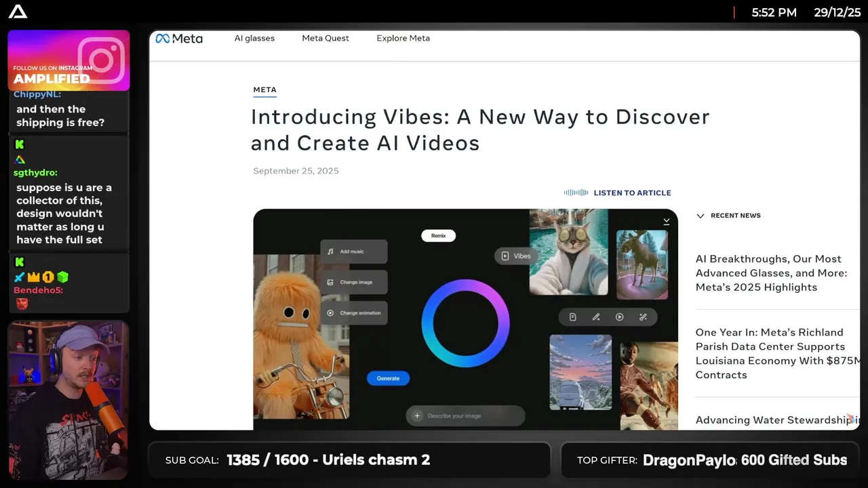Click the orange furry monster on motorcycle image
This screenshot has height=488, width=868.
[x=302, y=336]
